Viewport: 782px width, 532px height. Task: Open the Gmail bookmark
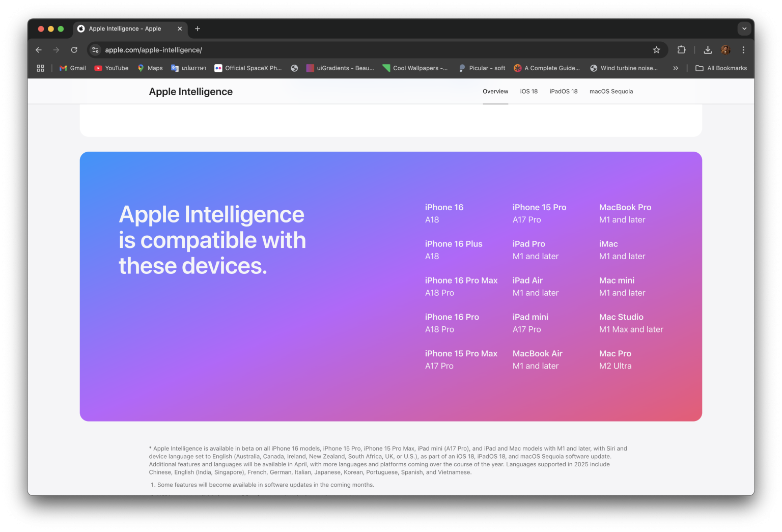click(x=72, y=68)
